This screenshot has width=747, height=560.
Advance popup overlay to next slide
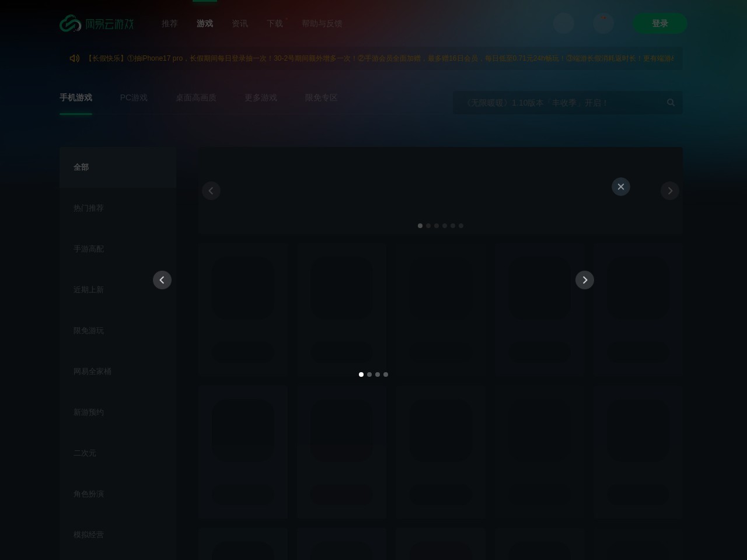tap(584, 280)
